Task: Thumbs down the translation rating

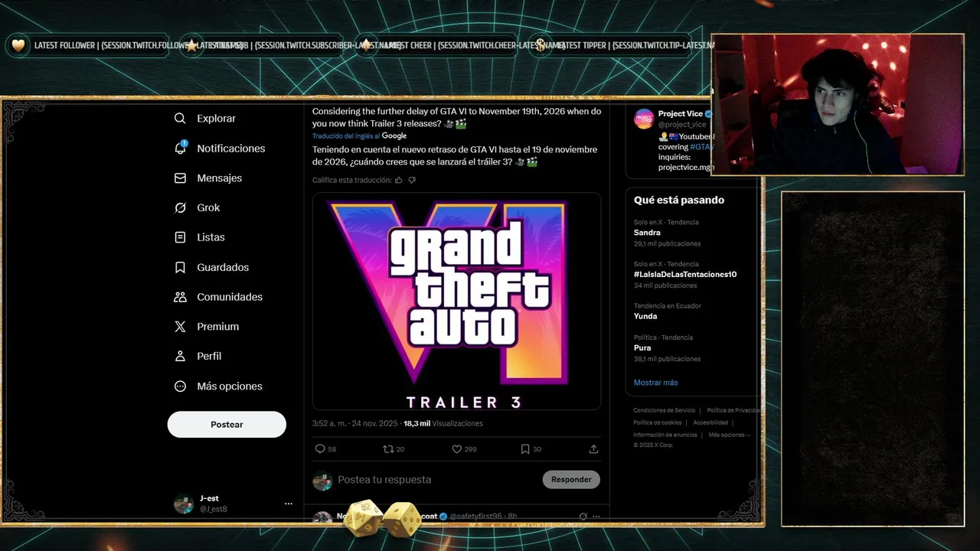Action: pyautogui.click(x=412, y=180)
